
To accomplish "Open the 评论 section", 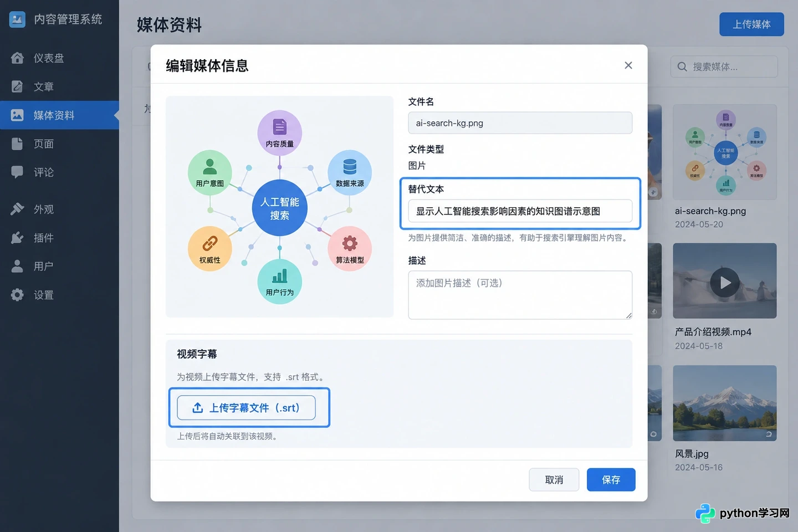I will point(59,172).
